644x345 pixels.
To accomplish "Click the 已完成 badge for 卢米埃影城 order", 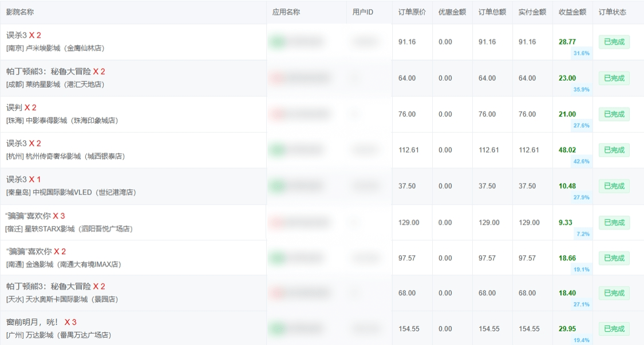I will pyautogui.click(x=614, y=42).
